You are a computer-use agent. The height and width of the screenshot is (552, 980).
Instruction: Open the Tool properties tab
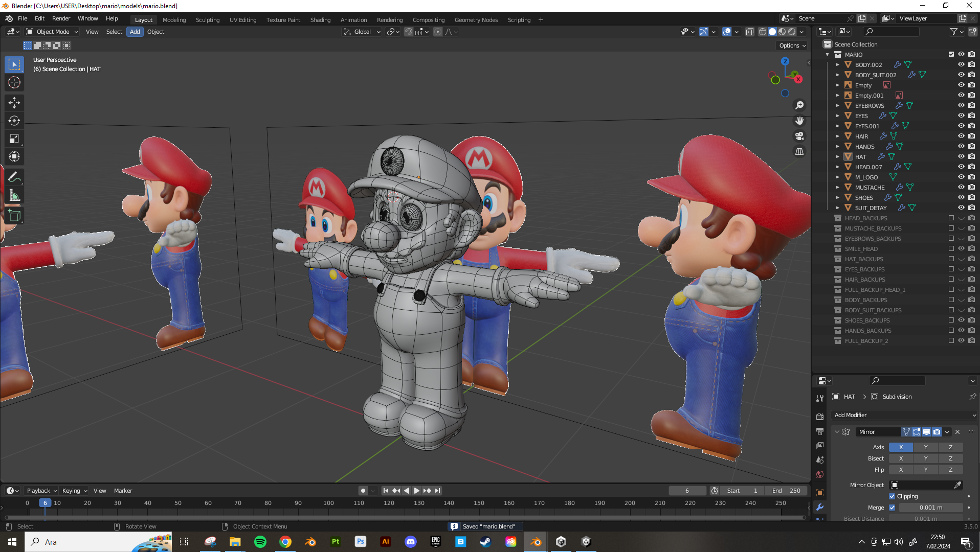coord(820,398)
